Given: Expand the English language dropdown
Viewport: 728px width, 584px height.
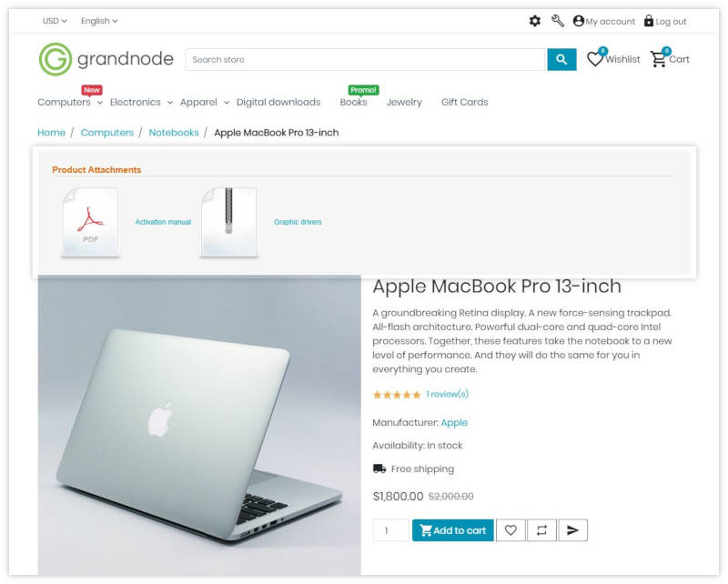Looking at the screenshot, I should [x=99, y=21].
